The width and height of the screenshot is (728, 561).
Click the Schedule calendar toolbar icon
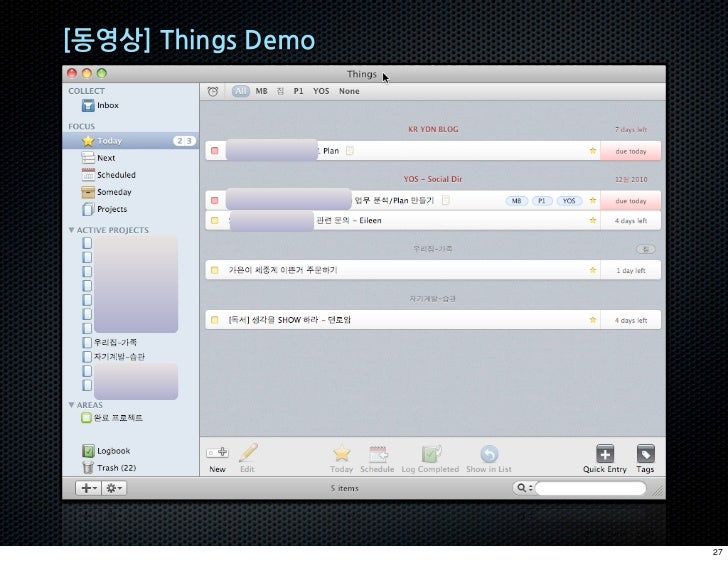[378, 454]
